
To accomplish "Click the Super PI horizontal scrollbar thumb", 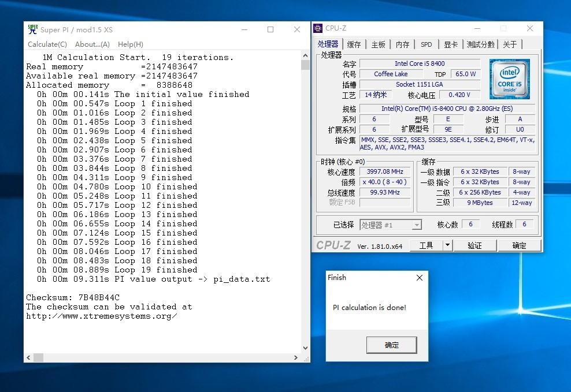I will tap(39, 358).
